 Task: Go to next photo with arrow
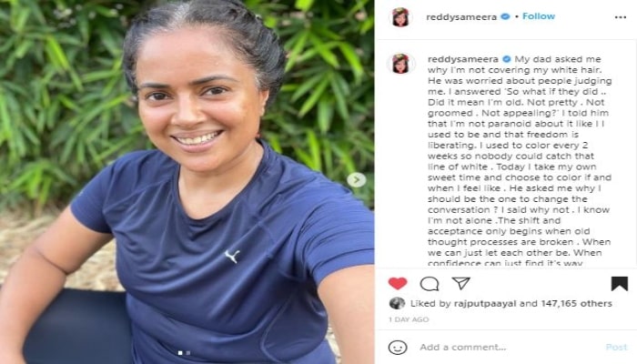pos(357,179)
